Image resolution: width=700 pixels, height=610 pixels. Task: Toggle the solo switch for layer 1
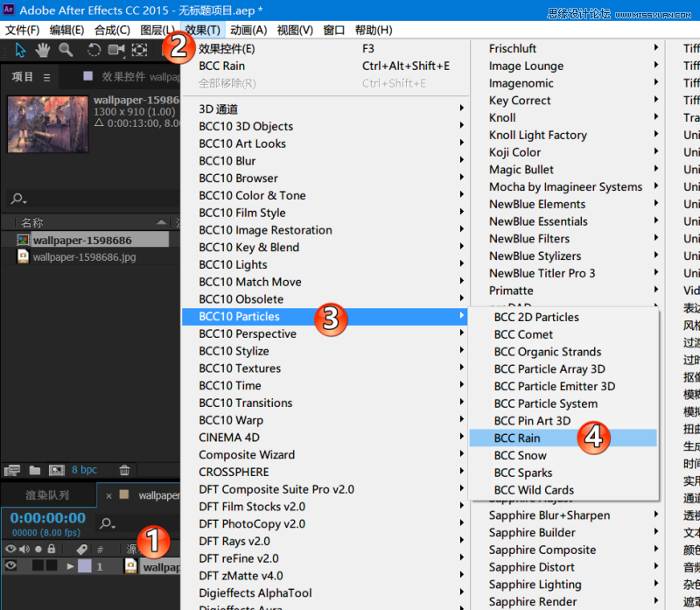pyautogui.click(x=38, y=566)
